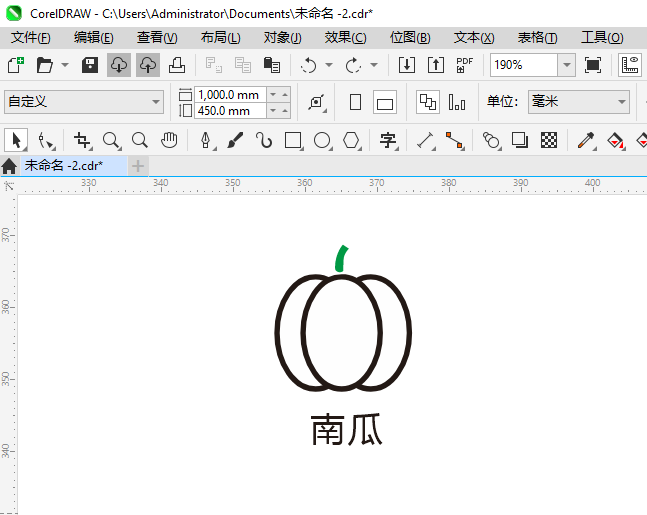Click the Full-screen preview icon
Image resolution: width=647 pixels, height=515 pixels.
click(x=593, y=65)
